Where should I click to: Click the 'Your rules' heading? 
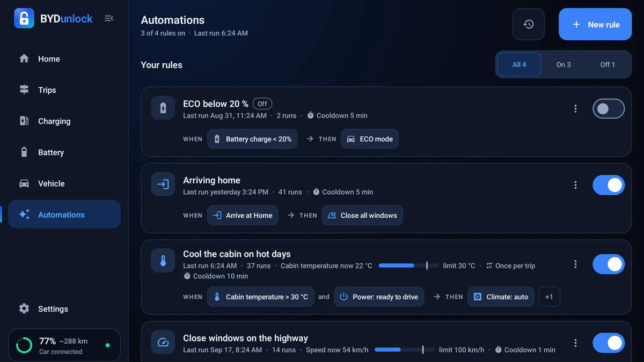[162, 65]
